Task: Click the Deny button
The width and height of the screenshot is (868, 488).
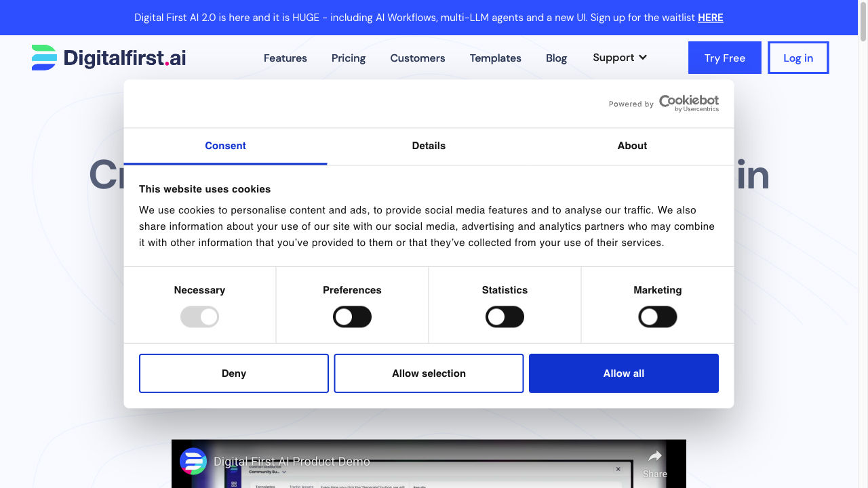Action: [x=234, y=373]
